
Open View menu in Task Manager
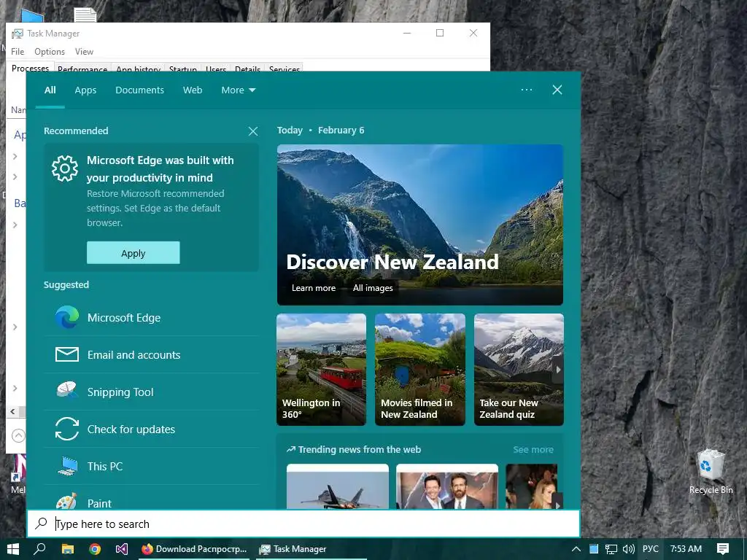tap(84, 52)
